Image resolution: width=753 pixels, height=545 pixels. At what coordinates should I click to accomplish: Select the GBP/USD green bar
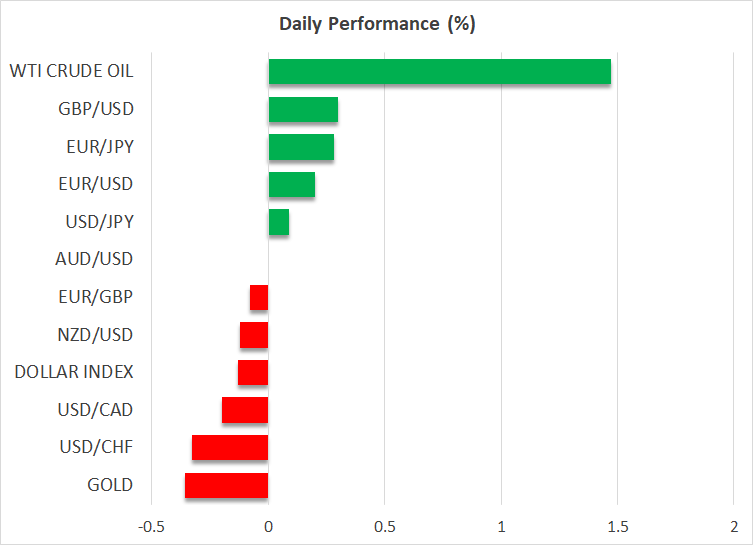pyautogui.click(x=303, y=110)
